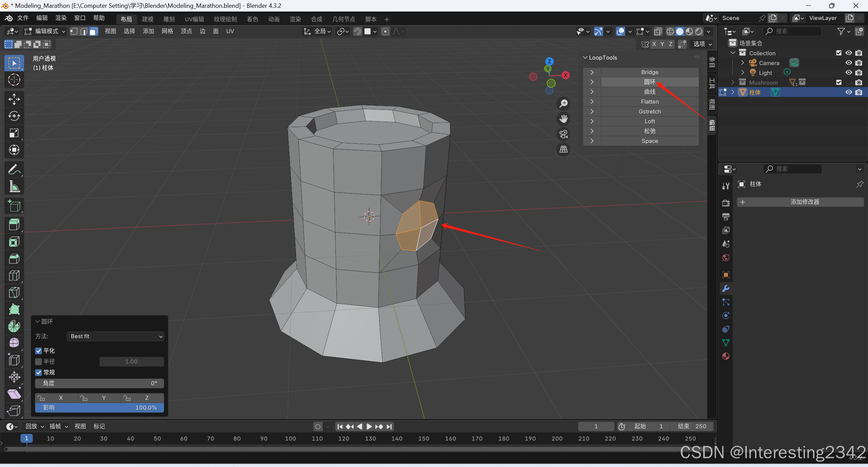Screen dimensions: 868x467
Task: Expand the Bridge options in LoopTools
Action: pos(592,72)
